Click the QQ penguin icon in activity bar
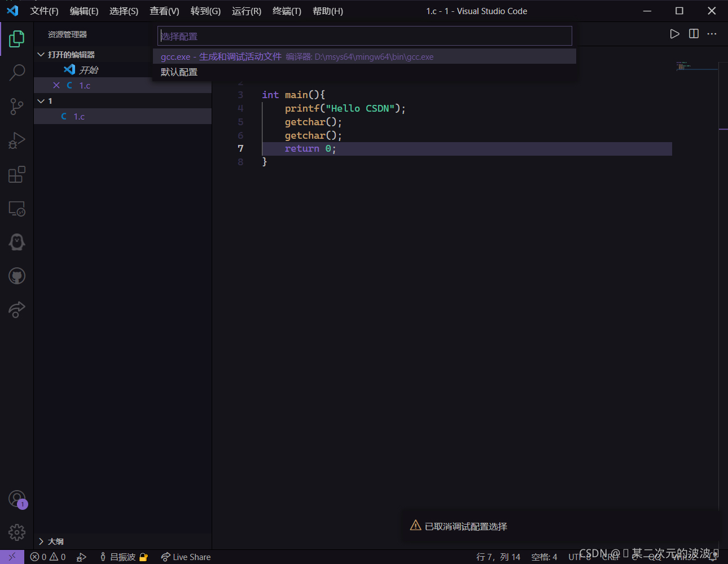Image resolution: width=728 pixels, height=564 pixels. pyautogui.click(x=17, y=242)
